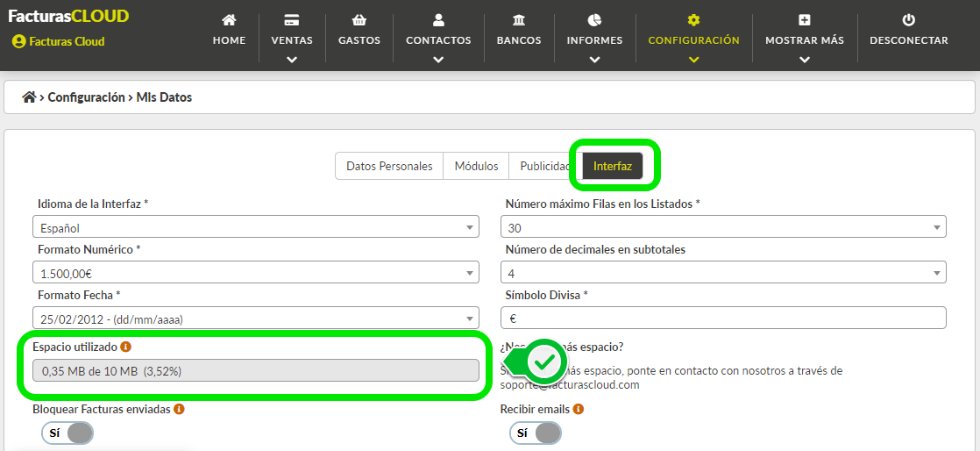Click the Símbolo Divisa input field
980x451 pixels.
(x=723, y=318)
